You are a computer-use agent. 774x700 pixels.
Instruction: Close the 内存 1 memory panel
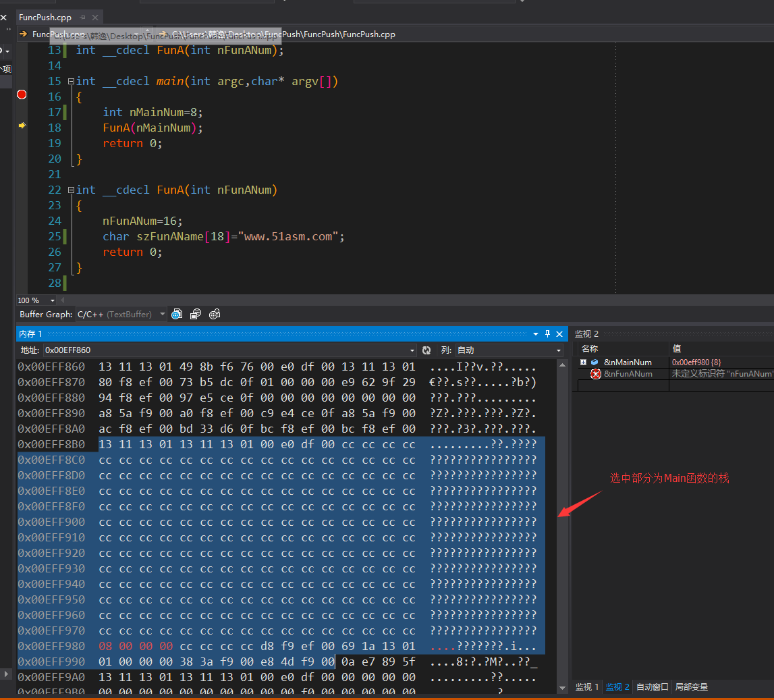[559, 334]
